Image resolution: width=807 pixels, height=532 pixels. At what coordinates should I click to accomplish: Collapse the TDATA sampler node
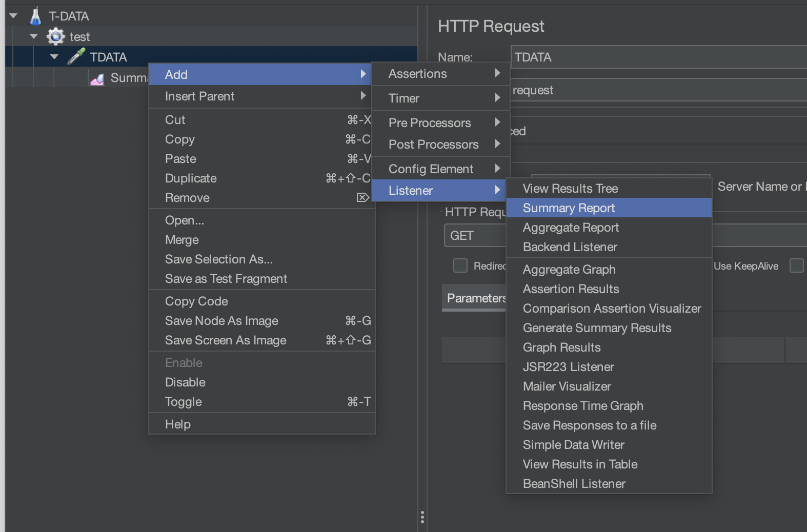coord(54,57)
